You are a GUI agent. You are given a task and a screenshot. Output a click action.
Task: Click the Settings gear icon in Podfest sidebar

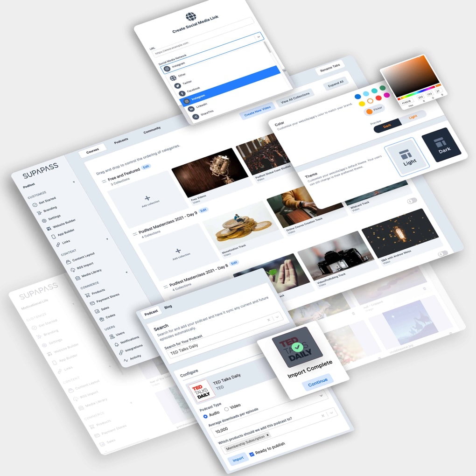44,221
